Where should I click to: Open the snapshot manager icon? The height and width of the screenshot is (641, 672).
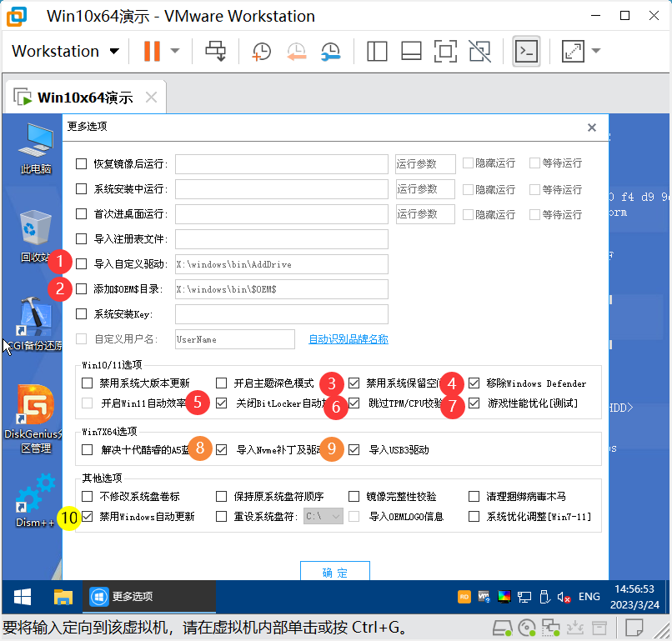pos(330,51)
